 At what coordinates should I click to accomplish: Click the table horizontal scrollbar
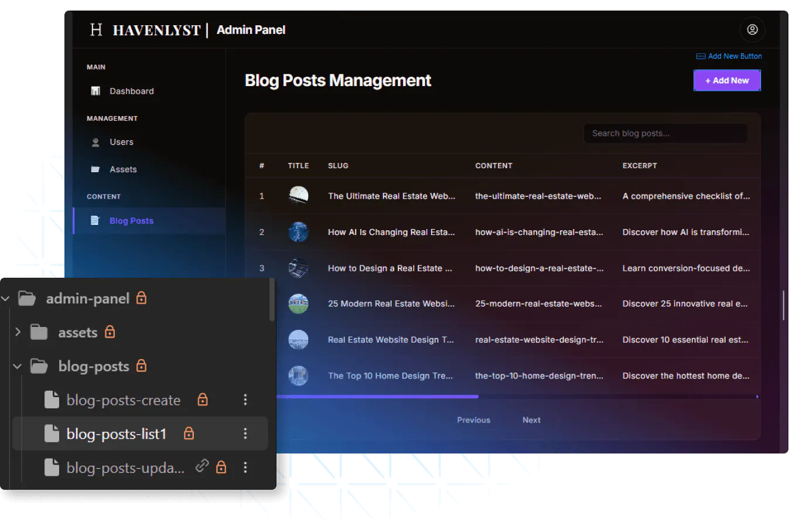pyautogui.click(x=378, y=397)
